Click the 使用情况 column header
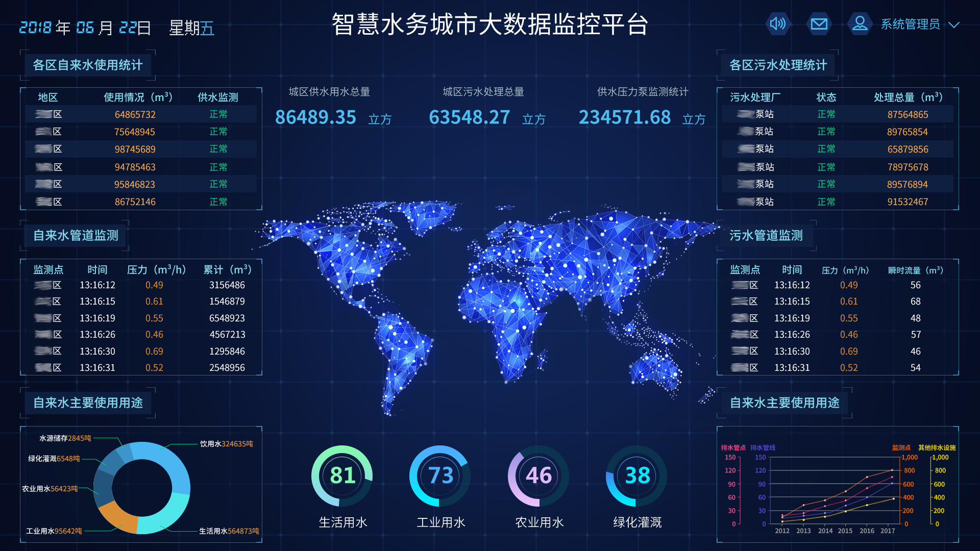Screen dimensions: 980x551 [x=138, y=97]
